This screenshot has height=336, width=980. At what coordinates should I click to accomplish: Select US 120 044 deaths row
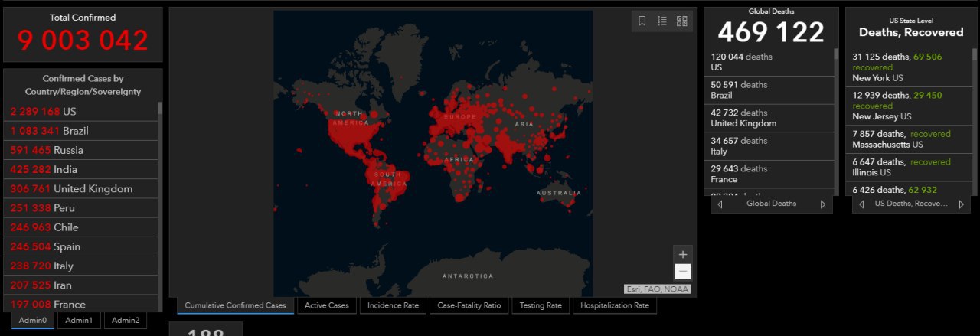pos(769,62)
